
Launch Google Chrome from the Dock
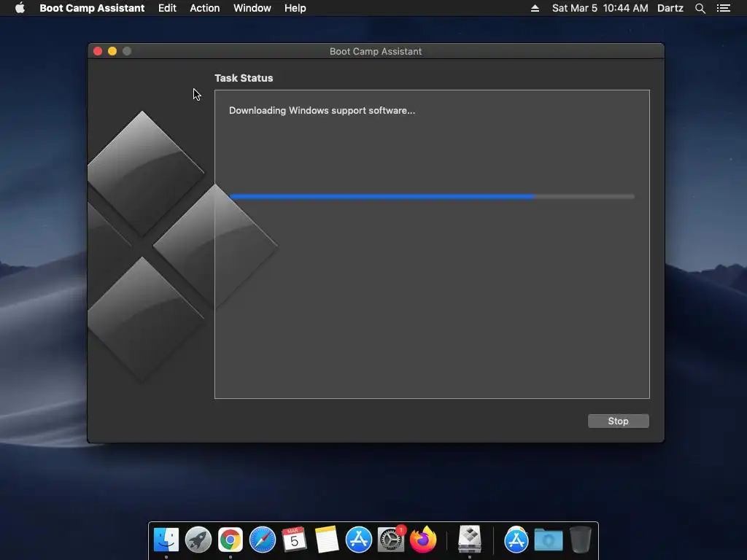coord(230,540)
